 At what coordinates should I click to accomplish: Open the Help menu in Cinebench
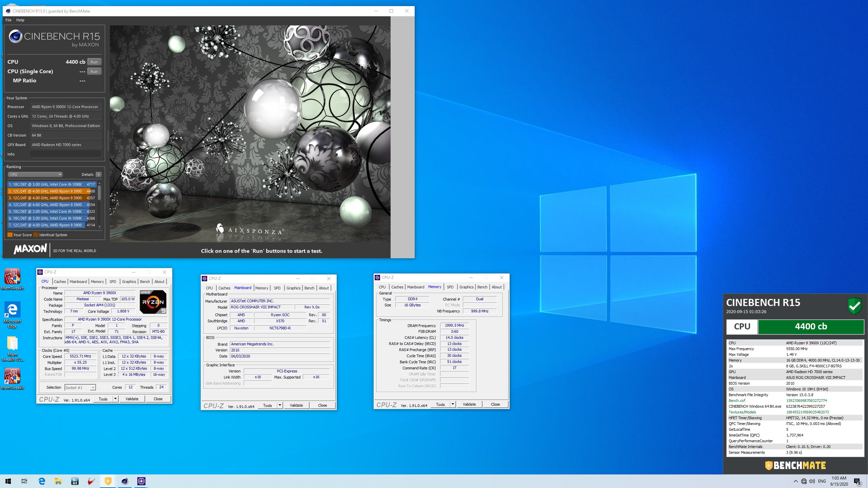[x=20, y=20]
